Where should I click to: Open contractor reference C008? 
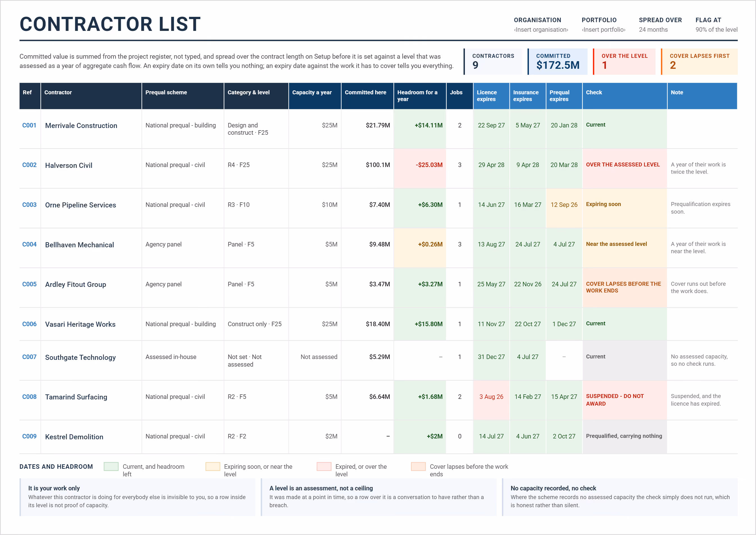click(x=29, y=397)
